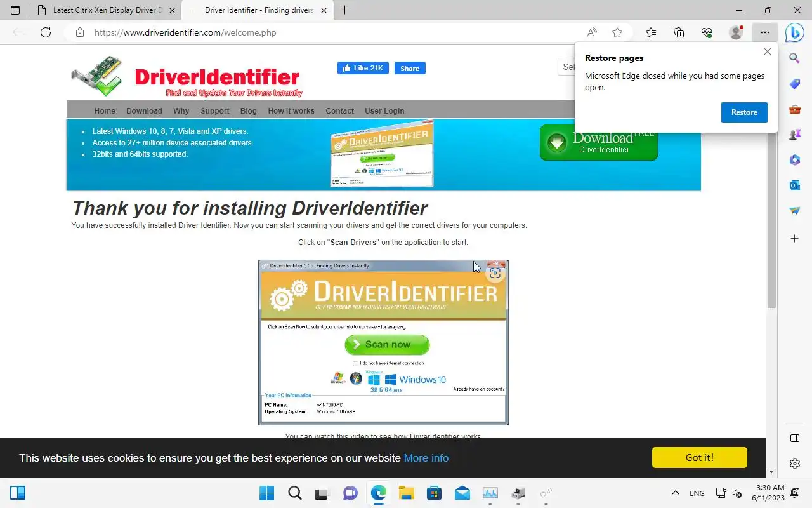This screenshot has width=812, height=508.
Task: Click green Download DriverIdentifier button
Action: (x=598, y=142)
